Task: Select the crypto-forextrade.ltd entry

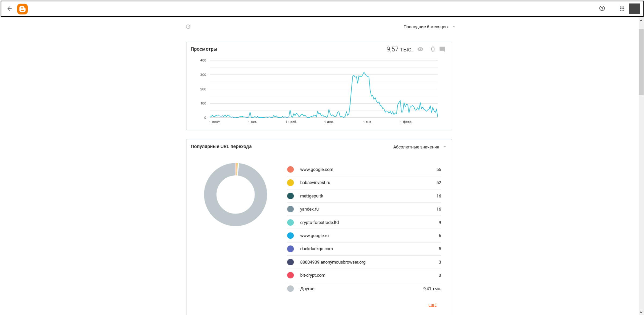Action: click(x=319, y=222)
